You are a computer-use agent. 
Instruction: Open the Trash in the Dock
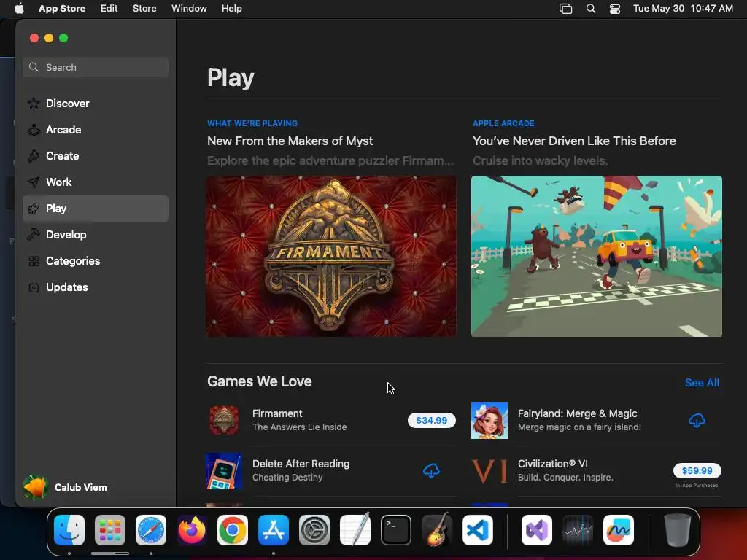(x=678, y=530)
